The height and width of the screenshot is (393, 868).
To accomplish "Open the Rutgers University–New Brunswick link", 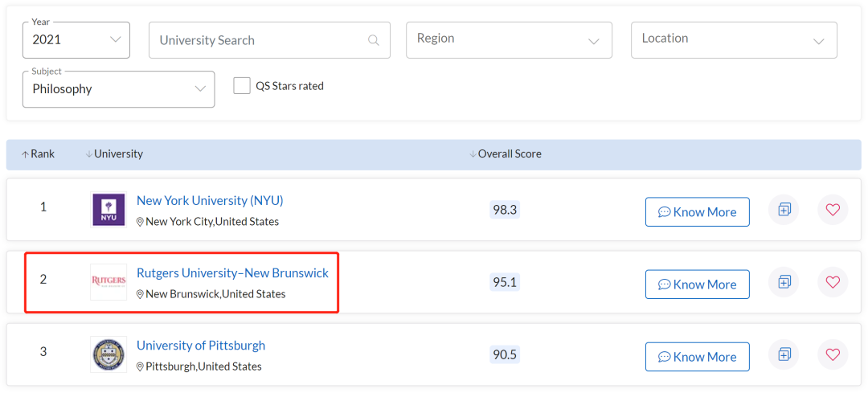I will click(x=232, y=273).
